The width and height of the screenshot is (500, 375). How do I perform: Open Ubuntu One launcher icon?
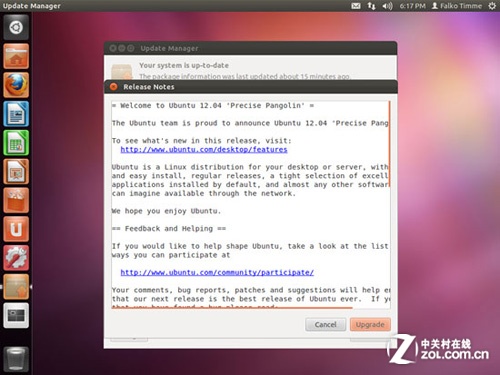pyautogui.click(x=16, y=229)
